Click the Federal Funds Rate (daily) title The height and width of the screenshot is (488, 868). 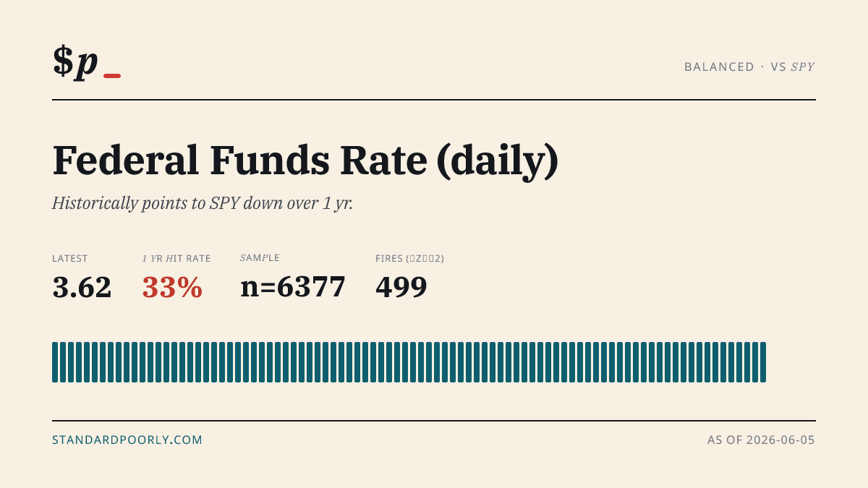pyautogui.click(x=305, y=162)
